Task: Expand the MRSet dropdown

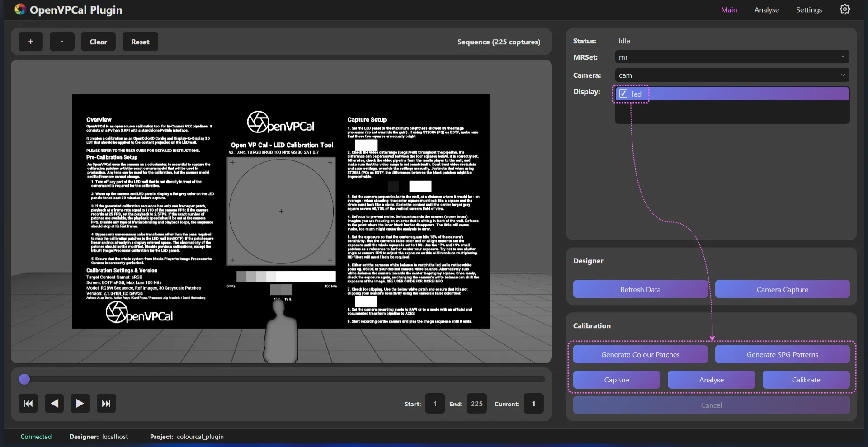Action: (x=731, y=57)
